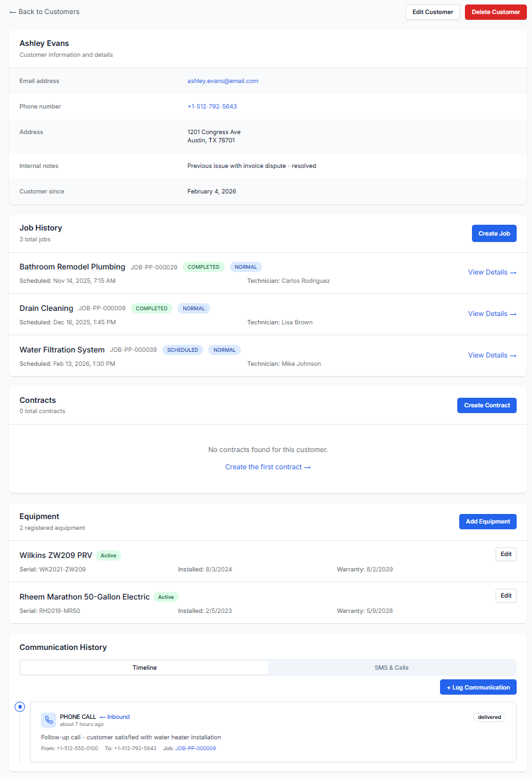This screenshot has width=532, height=777.
Task: Open the ashley.evans@email.com email link
Action: (222, 81)
